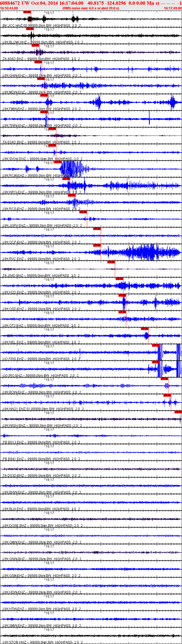Click the 'UW.GHW EHZ' station label
182x644 pixels.
click(14, 76)
